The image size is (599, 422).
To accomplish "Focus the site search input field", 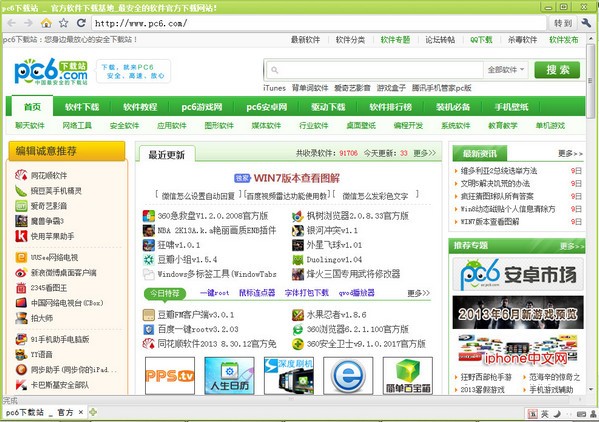I will 375,70.
